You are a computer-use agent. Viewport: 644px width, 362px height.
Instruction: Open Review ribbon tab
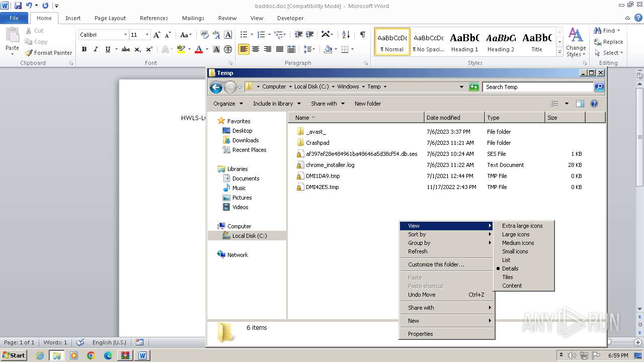pyautogui.click(x=227, y=18)
